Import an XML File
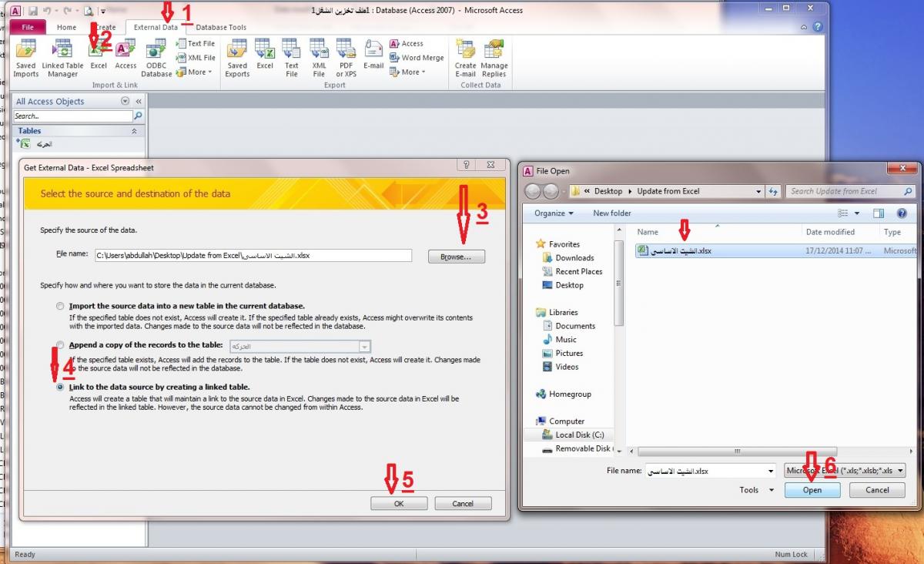 click(x=196, y=58)
